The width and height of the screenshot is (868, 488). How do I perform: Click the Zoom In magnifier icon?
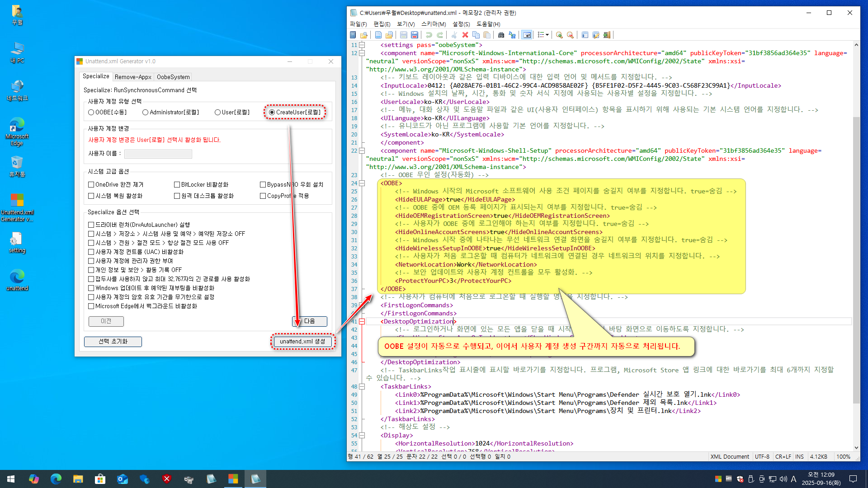[559, 35]
